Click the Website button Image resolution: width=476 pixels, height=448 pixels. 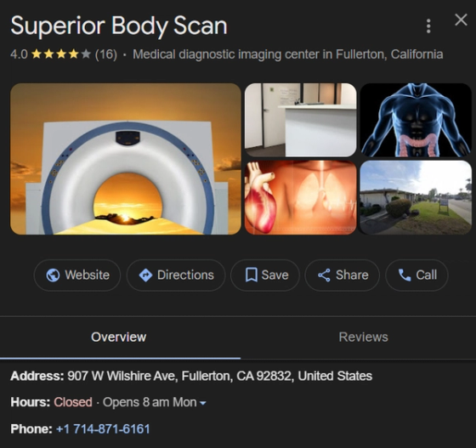pyautogui.click(x=77, y=275)
